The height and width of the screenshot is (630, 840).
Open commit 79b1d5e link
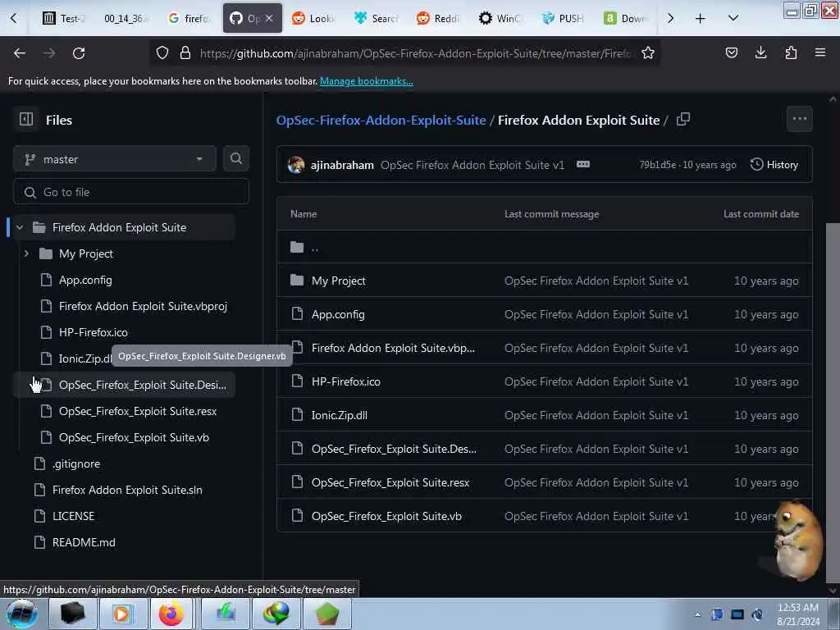[657, 165]
